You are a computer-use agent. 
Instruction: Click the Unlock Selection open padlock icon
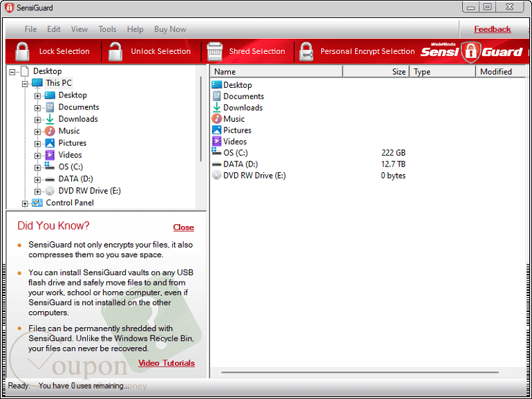115,51
